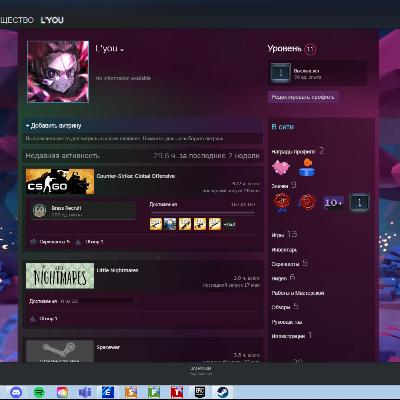Image resolution: width=400 pixels, height=400 pixels.
Task: Click the Загрузки label in the bottom bar
Action: [201, 368]
